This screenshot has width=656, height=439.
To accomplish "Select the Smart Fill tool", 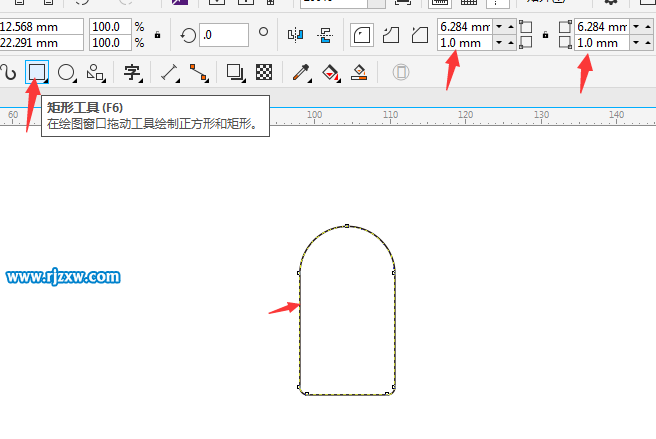I will click(x=359, y=72).
